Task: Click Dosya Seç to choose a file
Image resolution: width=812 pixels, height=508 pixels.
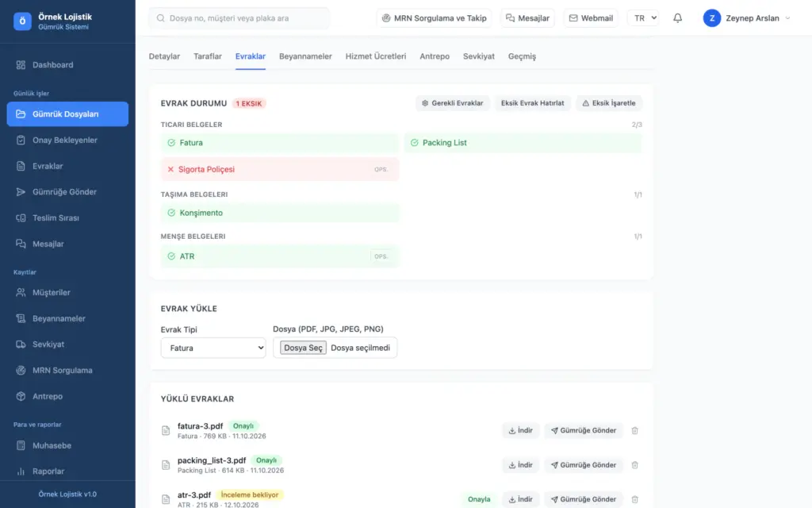Action: 303,348
